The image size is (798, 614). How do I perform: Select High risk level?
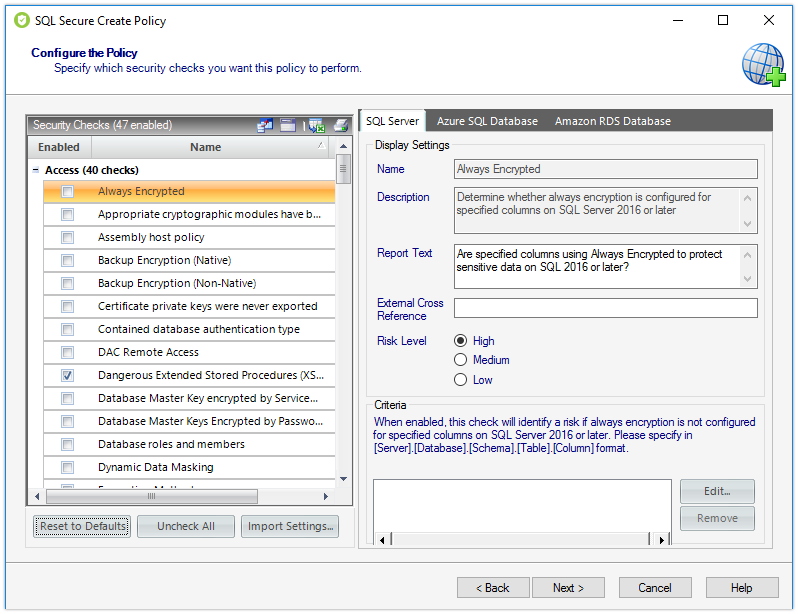(460, 341)
